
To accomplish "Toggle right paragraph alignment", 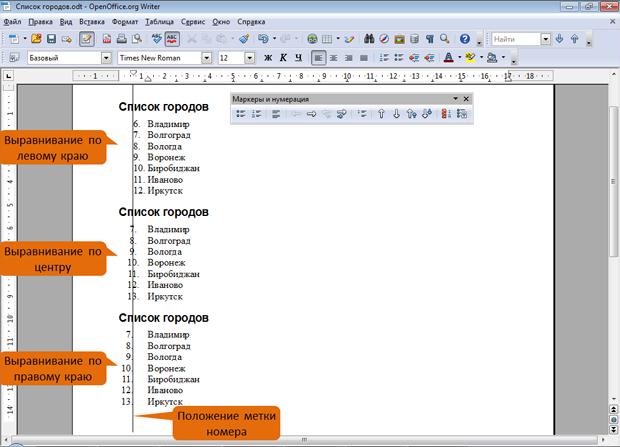I will tap(349, 58).
